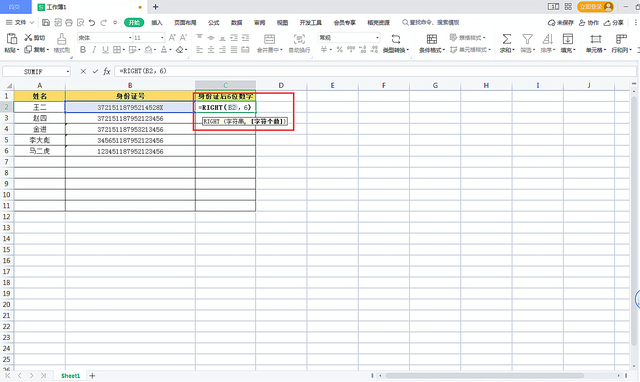Click the orange 立即登录 login button
640x382 pixels.
click(596, 7)
